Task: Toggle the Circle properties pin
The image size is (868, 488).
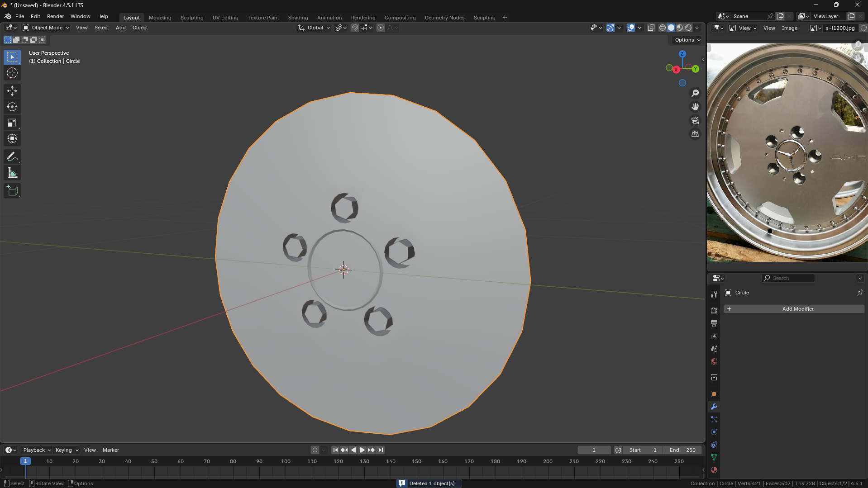Action: point(860,293)
